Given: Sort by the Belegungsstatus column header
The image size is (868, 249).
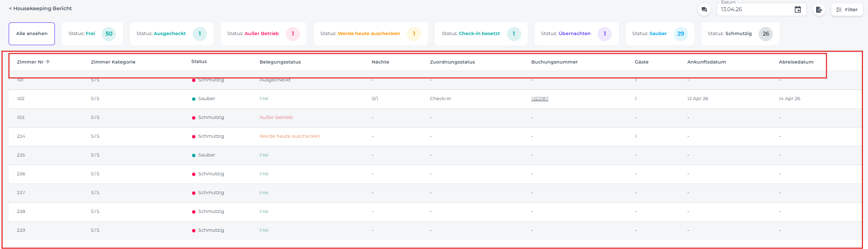Looking at the screenshot, I should (x=280, y=62).
